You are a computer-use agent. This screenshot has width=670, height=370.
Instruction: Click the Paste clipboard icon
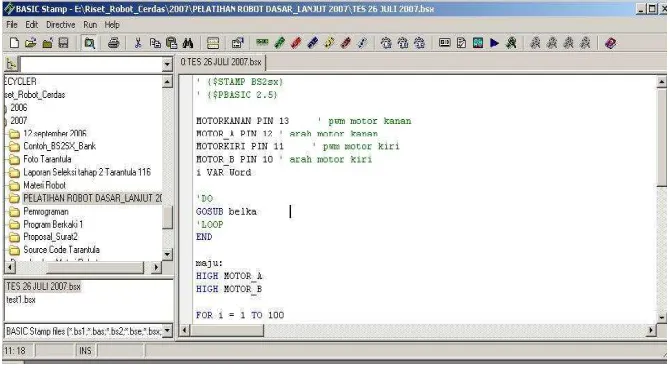point(171,43)
